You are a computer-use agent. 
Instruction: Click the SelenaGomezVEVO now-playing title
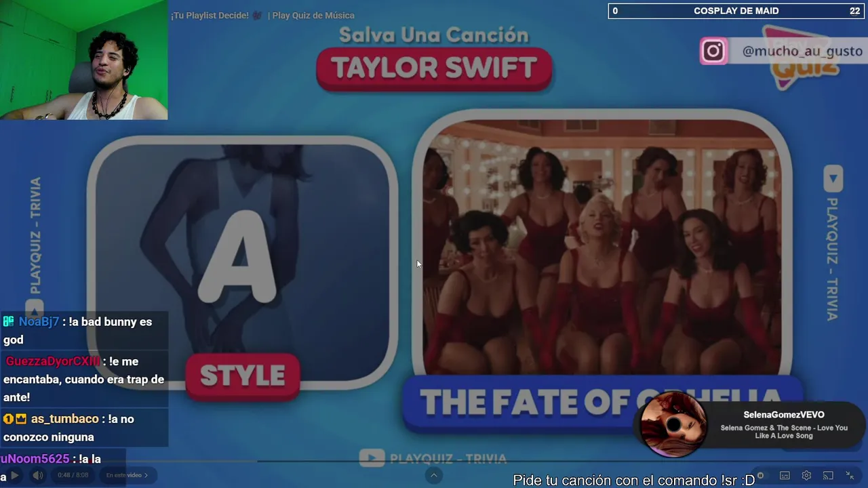coord(784,415)
